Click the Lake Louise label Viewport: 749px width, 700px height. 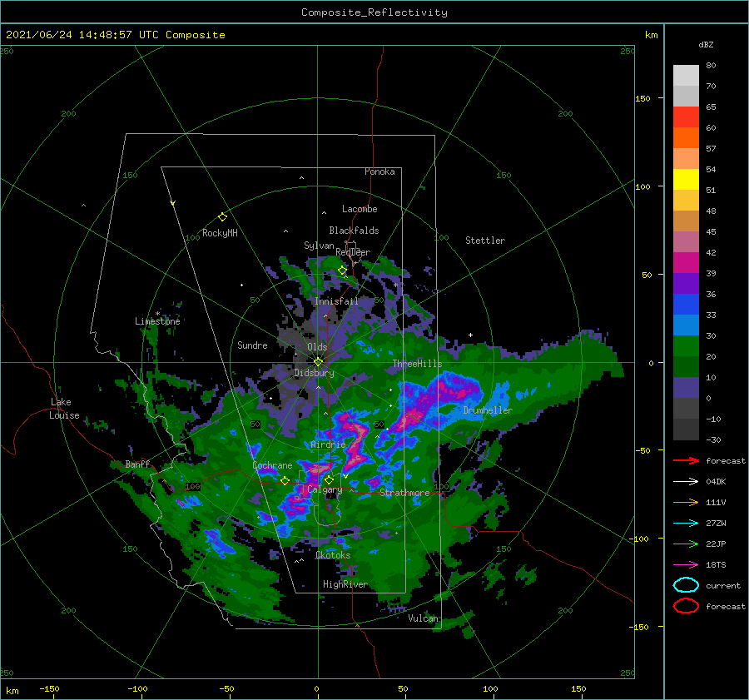tap(64, 409)
